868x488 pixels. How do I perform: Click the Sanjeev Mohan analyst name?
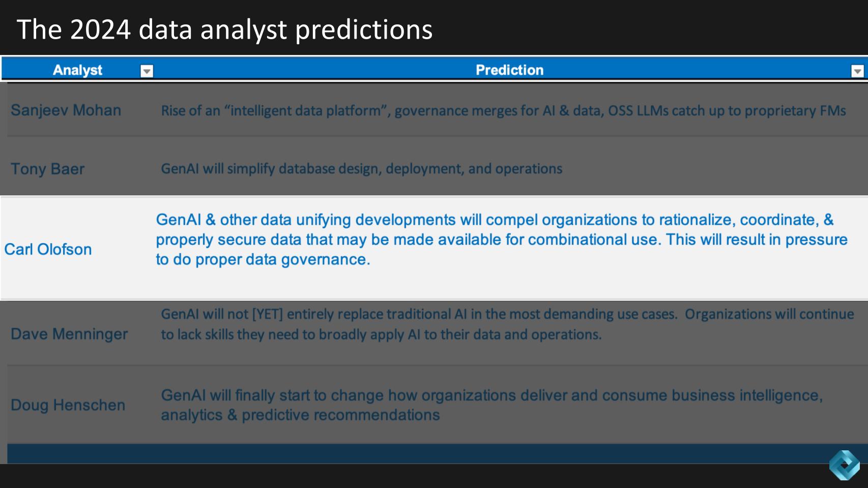[x=66, y=110]
